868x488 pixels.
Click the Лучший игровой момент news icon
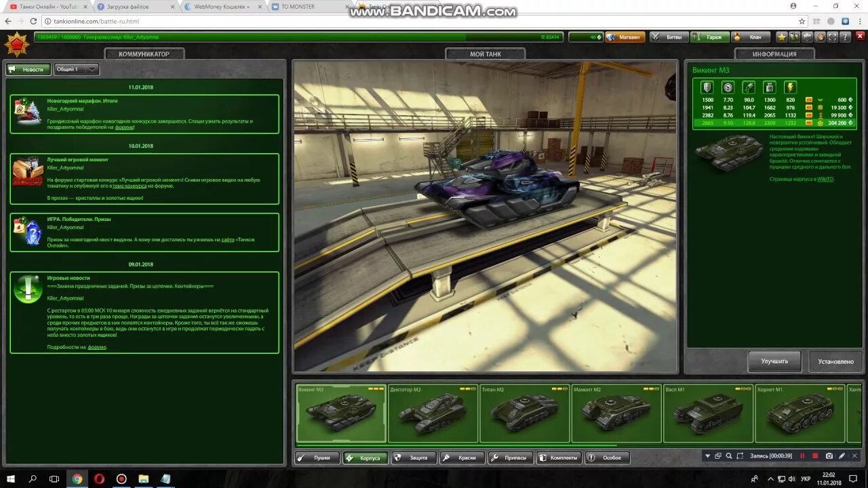tap(28, 172)
